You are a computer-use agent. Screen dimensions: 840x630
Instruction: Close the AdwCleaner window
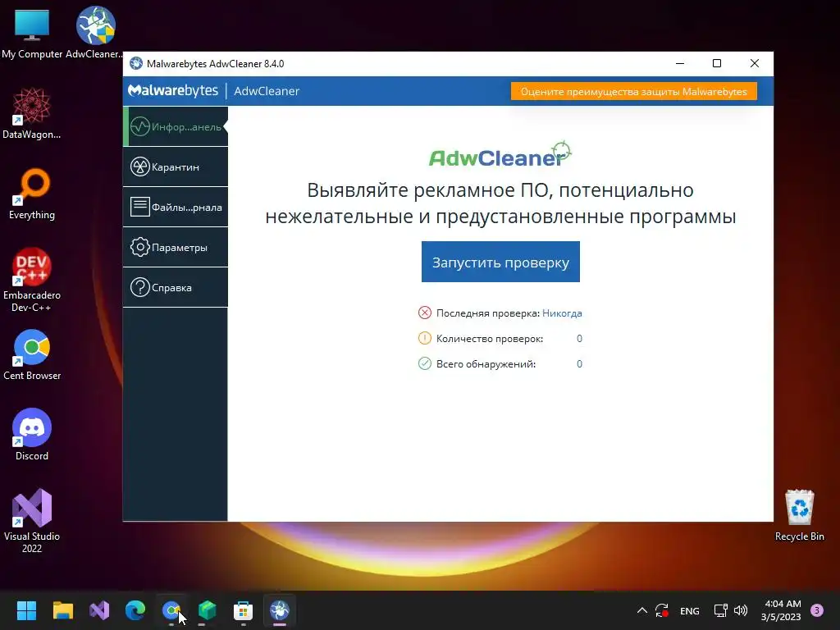[755, 63]
